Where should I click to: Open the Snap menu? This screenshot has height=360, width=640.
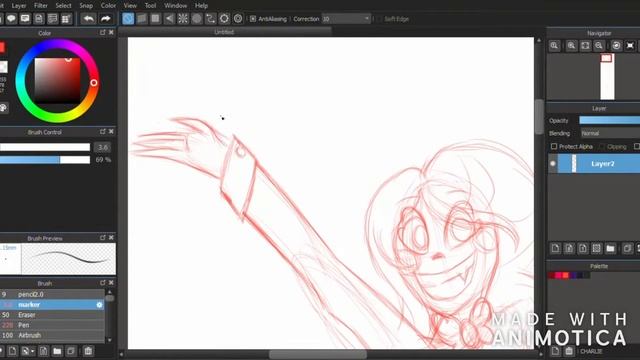tap(86, 6)
